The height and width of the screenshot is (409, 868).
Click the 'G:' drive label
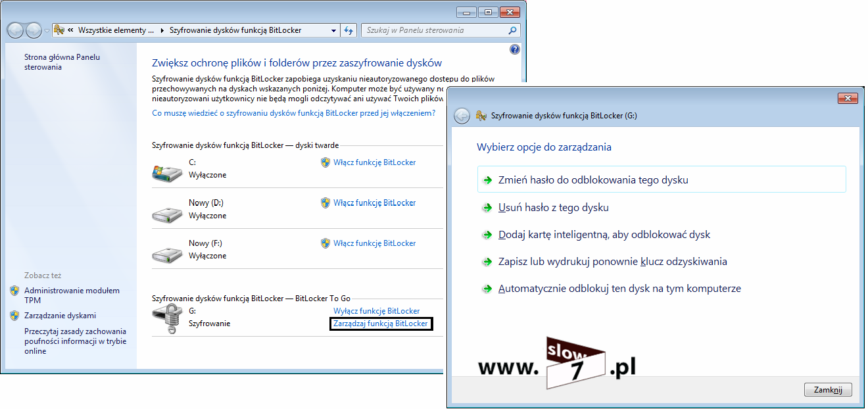(x=193, y=311)
